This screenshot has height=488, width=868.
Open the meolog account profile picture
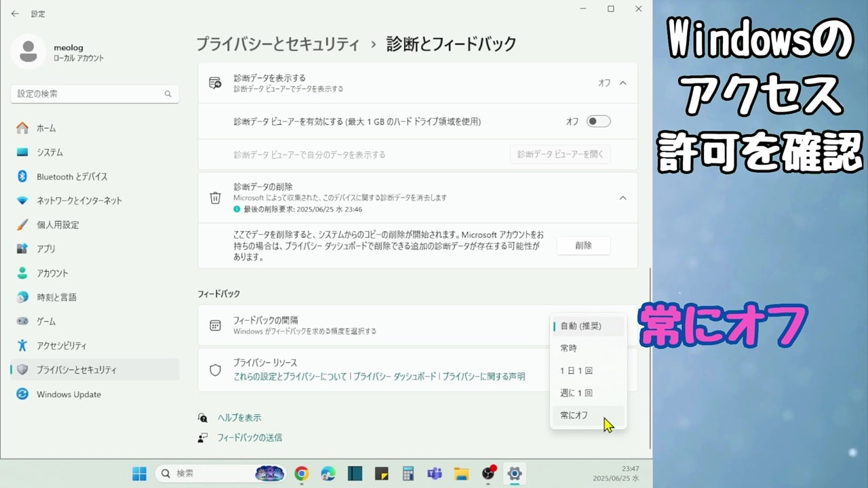28,52
